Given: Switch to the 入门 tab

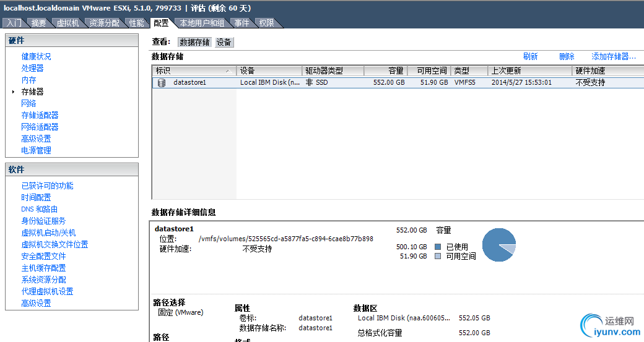Looking at the screenshot, I should point(14,23).
